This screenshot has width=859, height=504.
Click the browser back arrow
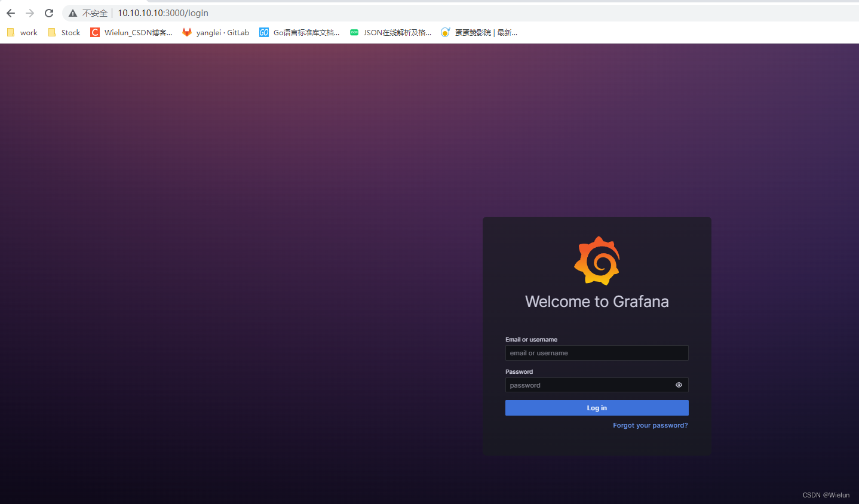11,13
